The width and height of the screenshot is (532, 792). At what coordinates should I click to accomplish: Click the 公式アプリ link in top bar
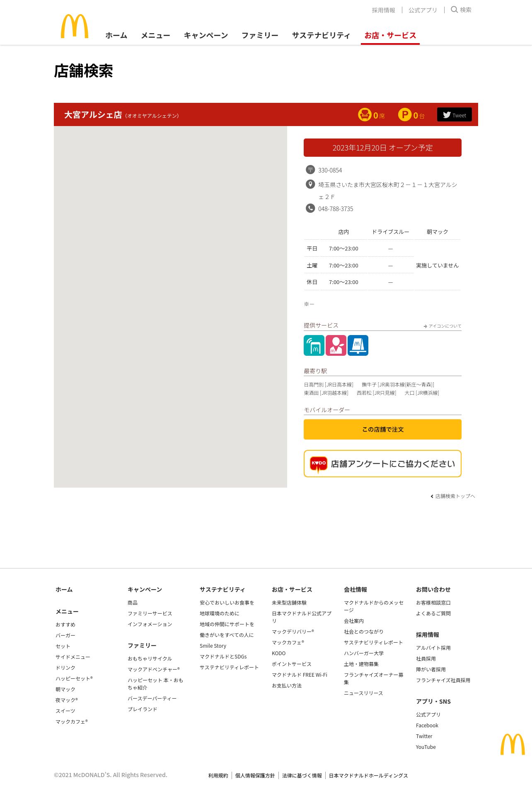423,10
